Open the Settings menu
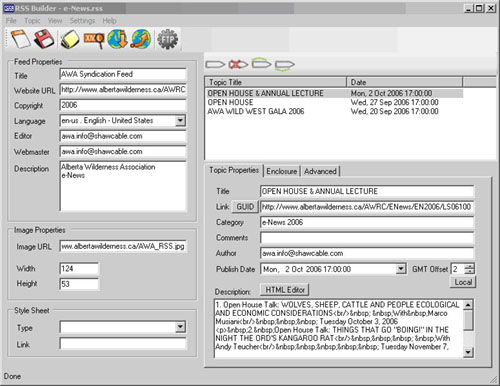This screenshot has height=386, width=500. [x=82, y=21]
